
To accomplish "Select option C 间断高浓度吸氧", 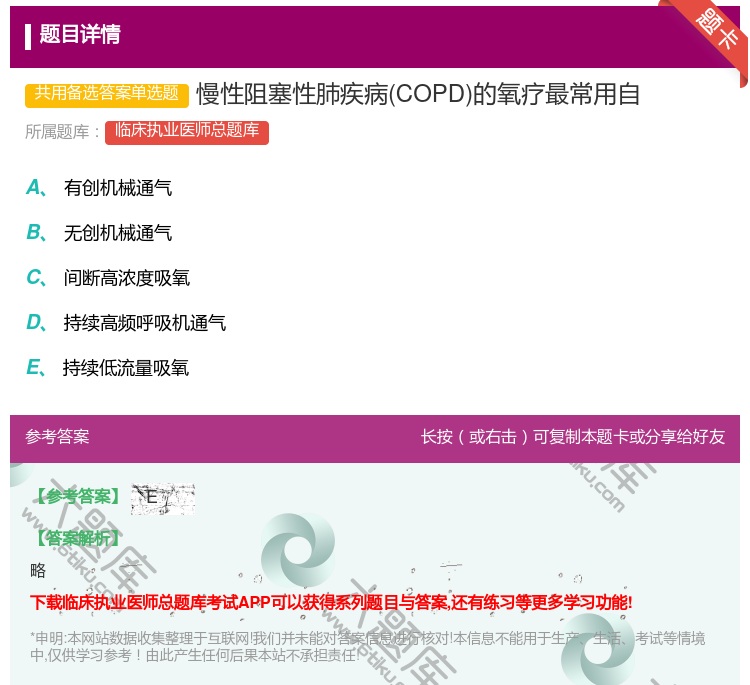I will tap(108, 278).
